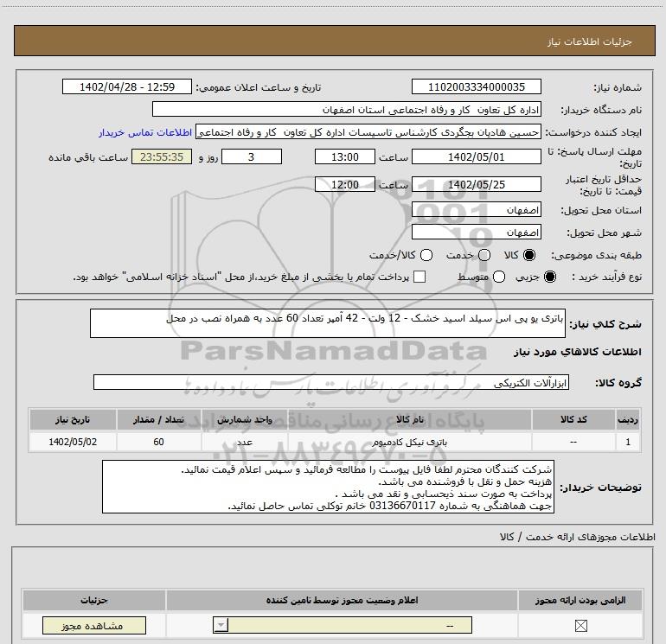Click اعلام وضعیت مجوز column header
The width and height of the screenshot is (666, 644).
click(x=342, y=600)
